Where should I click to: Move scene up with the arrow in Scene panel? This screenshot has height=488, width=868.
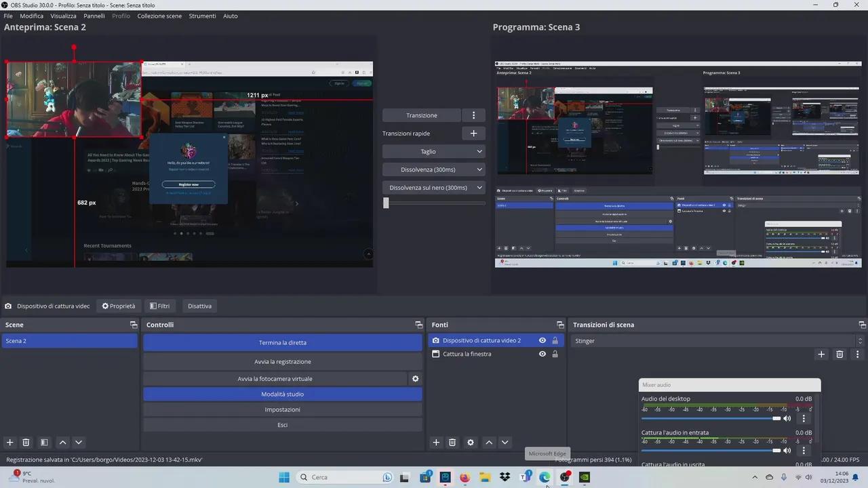point(62,442)
